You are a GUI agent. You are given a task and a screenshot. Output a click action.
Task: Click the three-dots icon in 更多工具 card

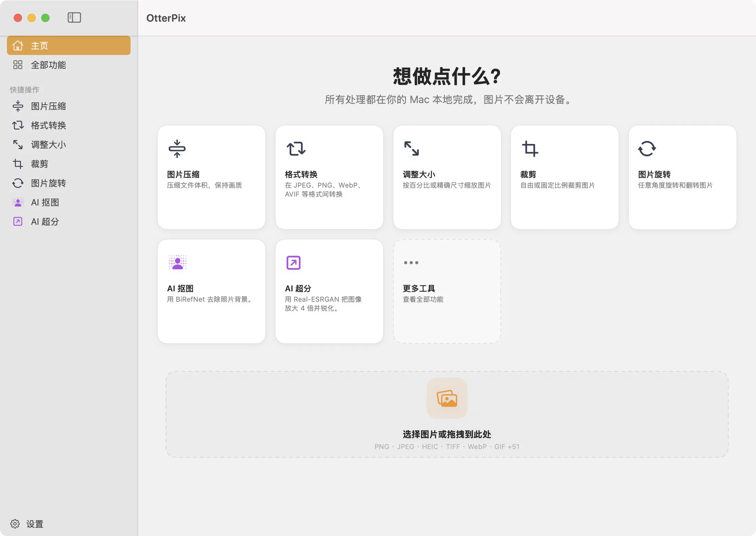point(411,263)
